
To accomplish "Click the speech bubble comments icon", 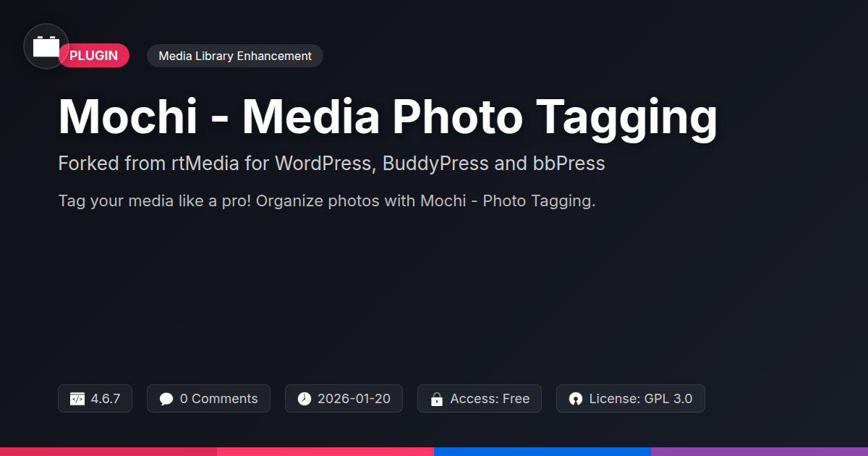I will coord(166,399).
